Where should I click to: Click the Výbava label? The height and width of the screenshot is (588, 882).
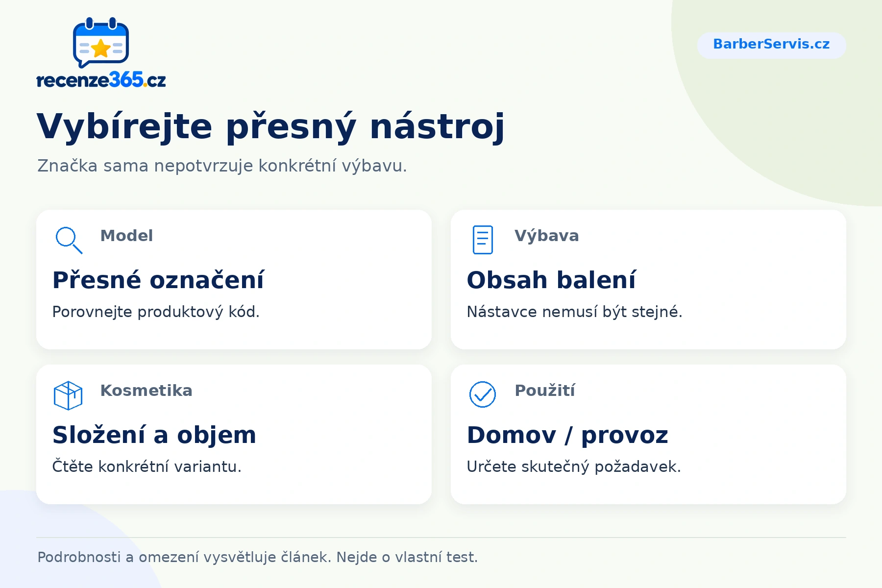click(547, 236)
